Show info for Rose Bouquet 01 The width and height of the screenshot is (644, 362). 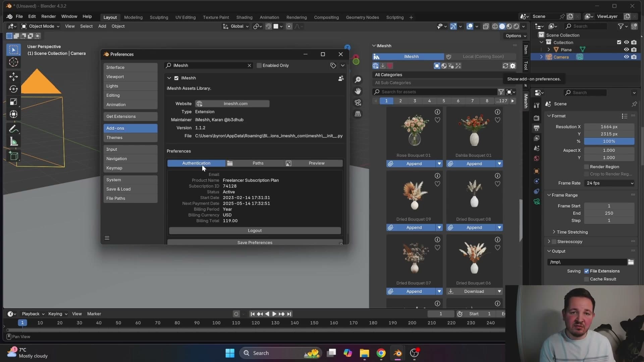[x=437, y=112]
